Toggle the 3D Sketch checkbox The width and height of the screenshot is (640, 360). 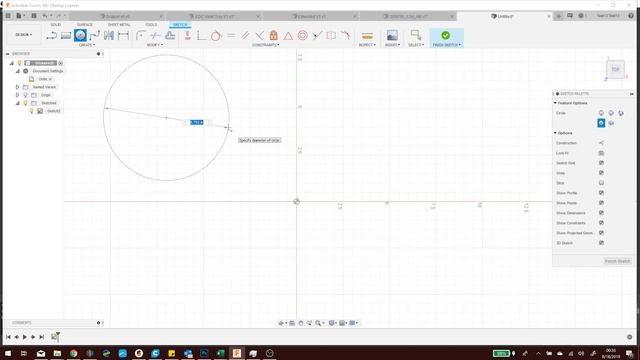coord(601,243)
